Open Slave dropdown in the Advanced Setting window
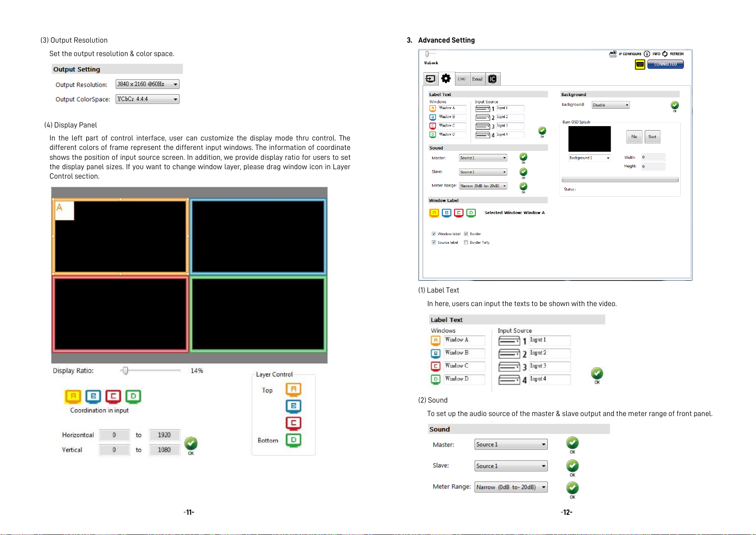The image size is (756, 535). point(483,172)
